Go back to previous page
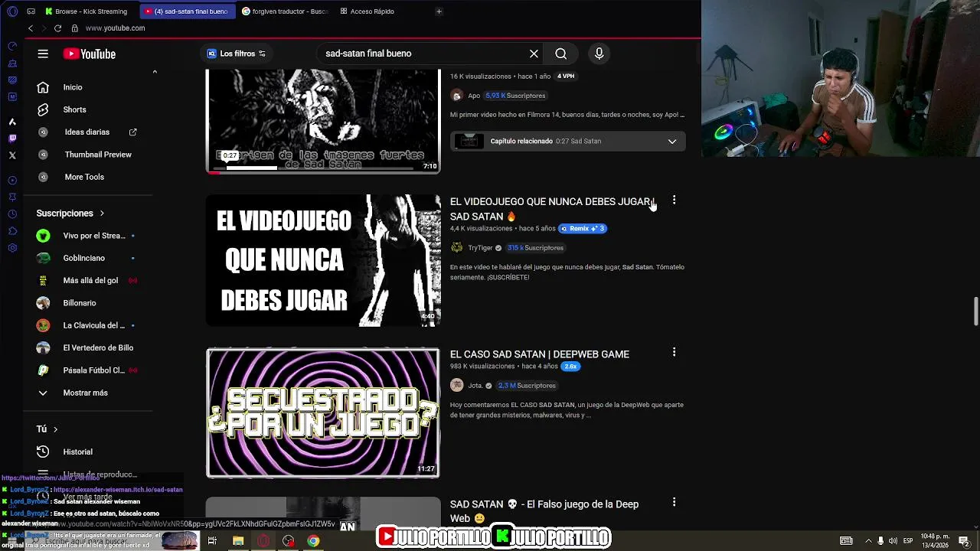980x551 pixels. point(31,28)
